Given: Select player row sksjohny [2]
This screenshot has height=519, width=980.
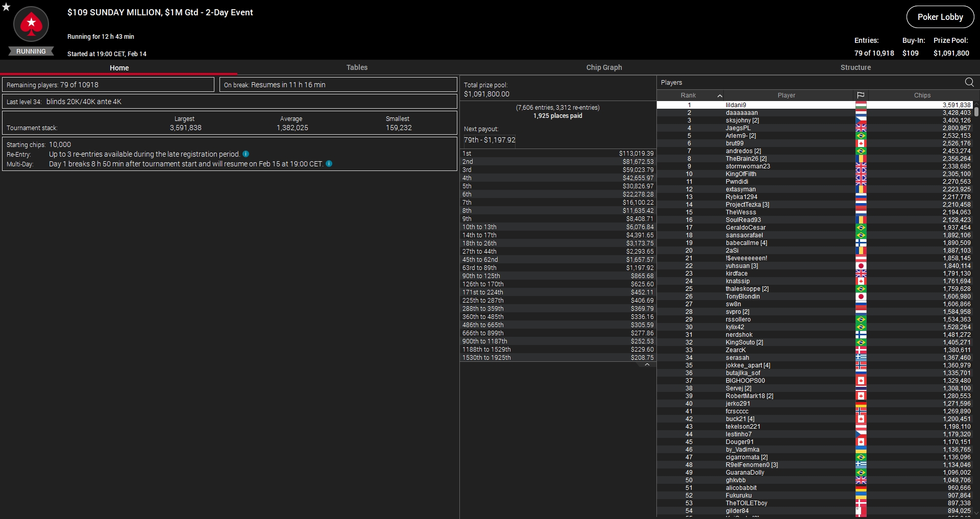Looking at the screenshot, I should point(815,120).
